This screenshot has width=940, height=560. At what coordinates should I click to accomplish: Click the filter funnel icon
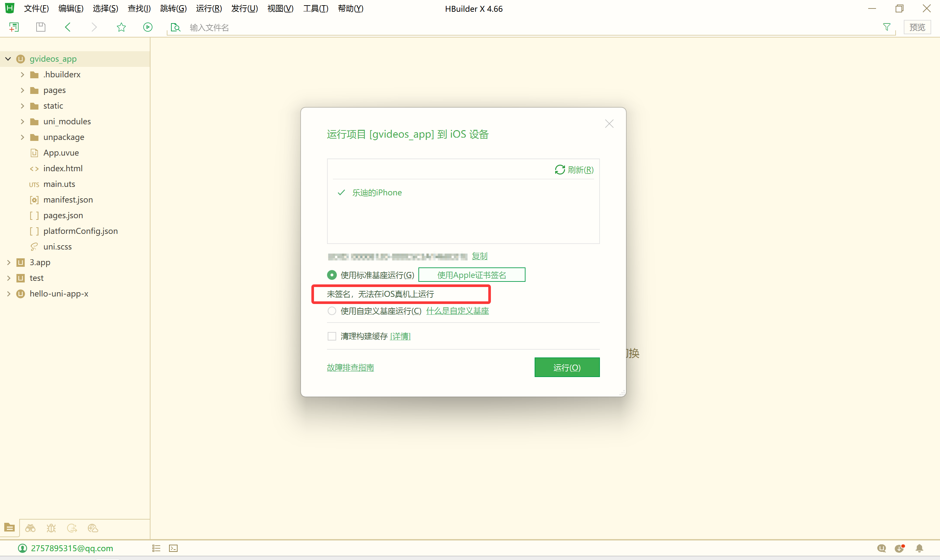(x=886, y=27)
